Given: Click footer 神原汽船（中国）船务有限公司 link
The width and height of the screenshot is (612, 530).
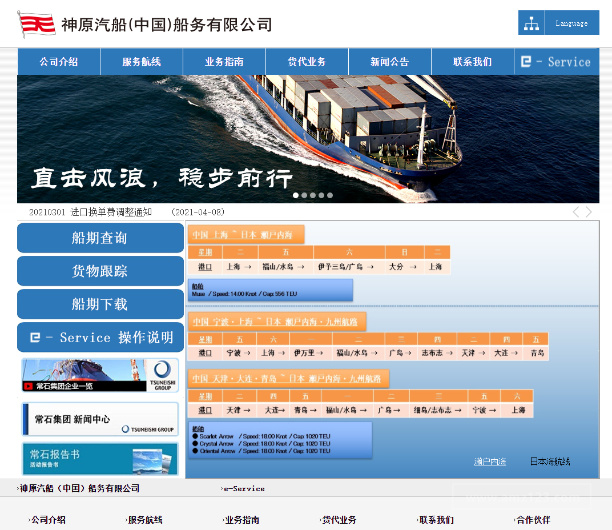Looking at the screenshot, I should click(79, 488).
